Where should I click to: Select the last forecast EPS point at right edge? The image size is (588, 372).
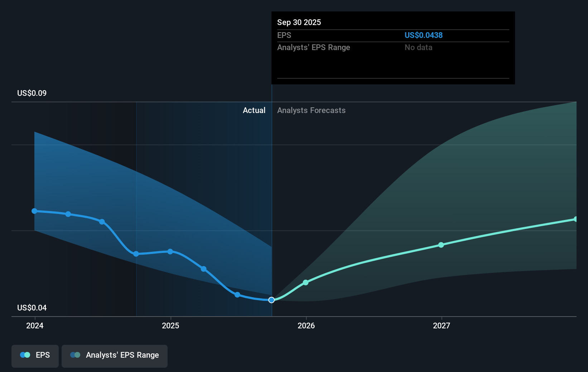pyautogui.click(x=576, y=219)
